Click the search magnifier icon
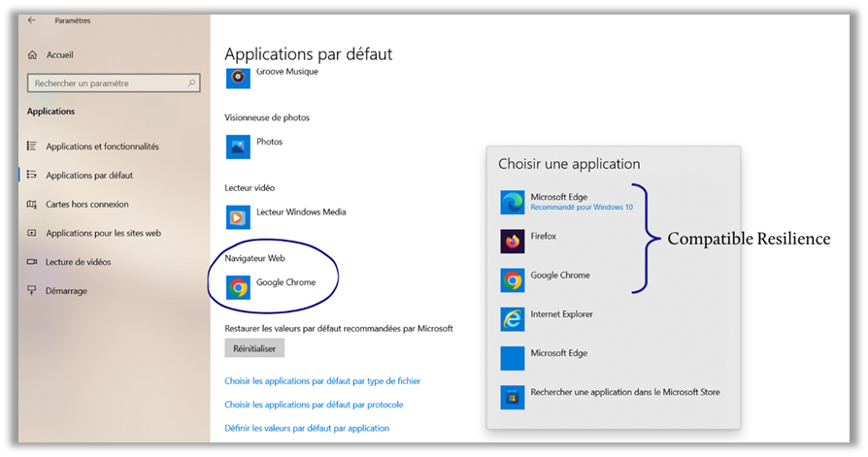868x457 pixels. tap(192, 83)
